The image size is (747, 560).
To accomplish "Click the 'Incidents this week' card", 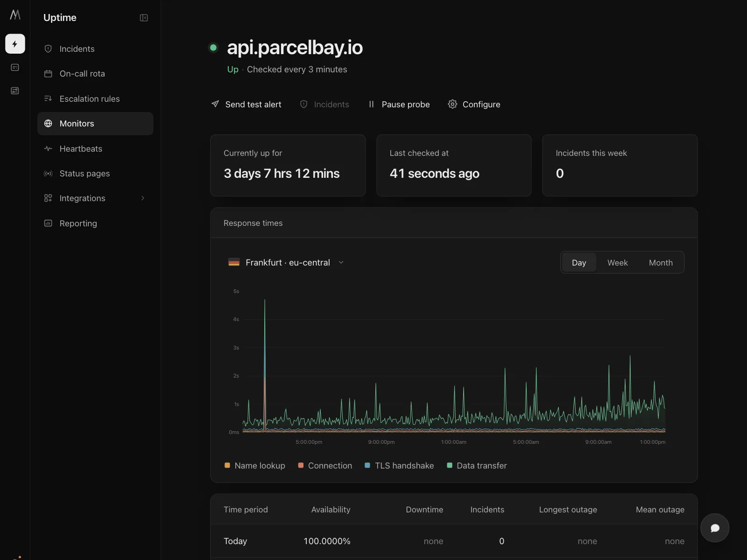I will click(x=620, y=165).
